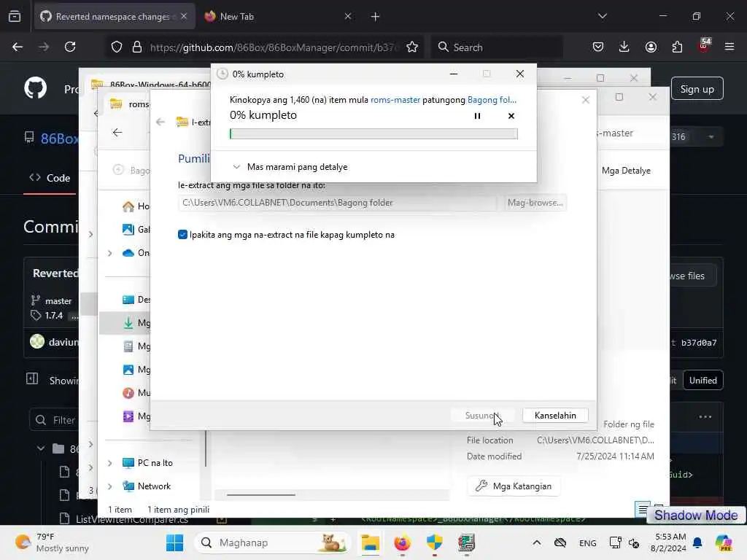Click Mga Detalye pane button

(626, 171)
